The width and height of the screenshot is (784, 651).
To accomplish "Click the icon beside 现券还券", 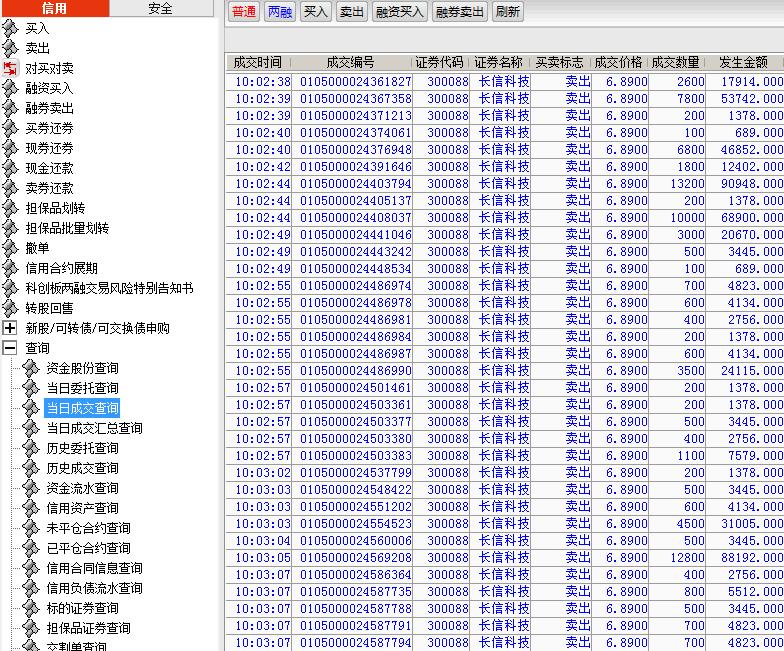I will click(x=10, y=148).
